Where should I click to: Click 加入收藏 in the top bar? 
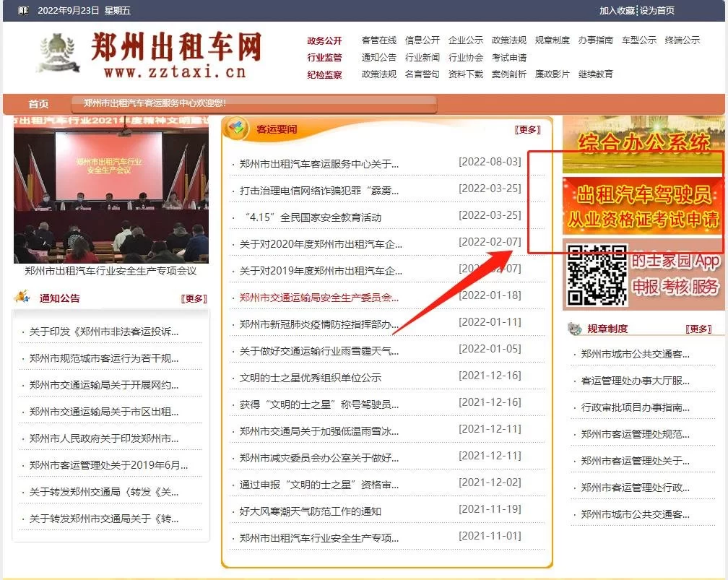pos(617,10)
